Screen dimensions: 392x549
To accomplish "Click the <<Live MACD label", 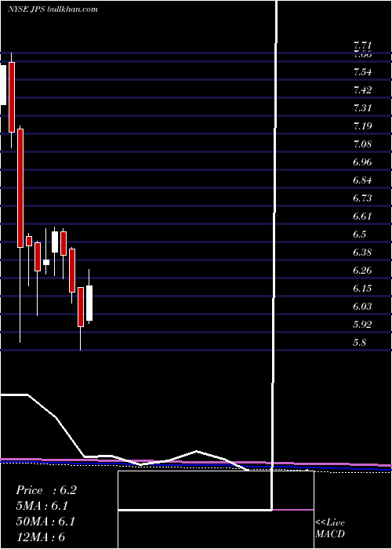I will tap(330, 529).
